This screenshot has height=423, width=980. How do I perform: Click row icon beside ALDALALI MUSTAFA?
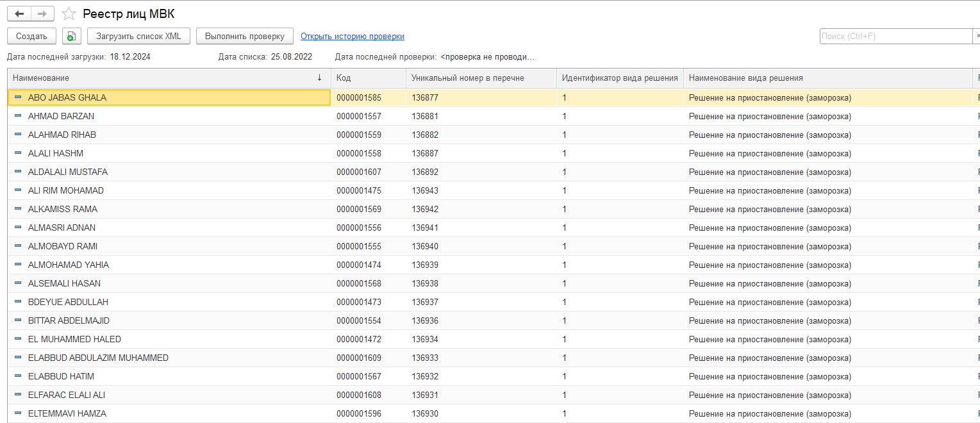click(18, 172)
